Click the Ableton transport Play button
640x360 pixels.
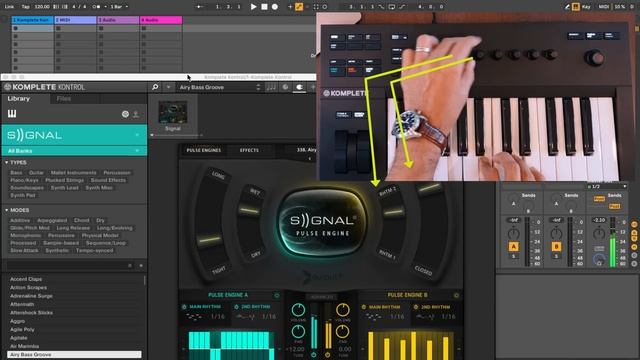(253, 7)
